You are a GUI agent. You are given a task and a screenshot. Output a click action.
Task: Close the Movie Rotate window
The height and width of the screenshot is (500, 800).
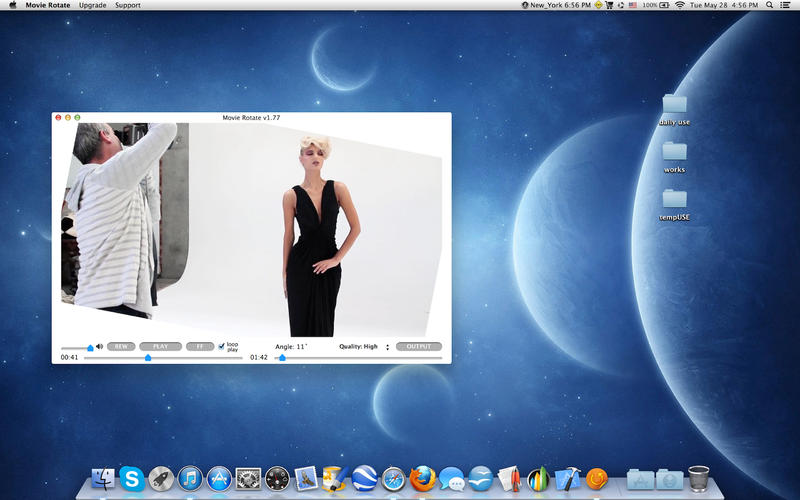[x=58, y=117]
